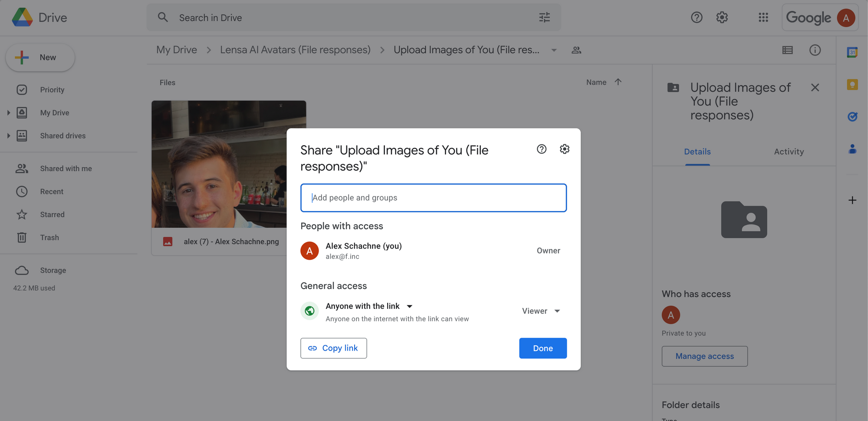Open share settings gear in dialog
The height and width of the screenshot is (421, 868).
click(x=564, y=149)
